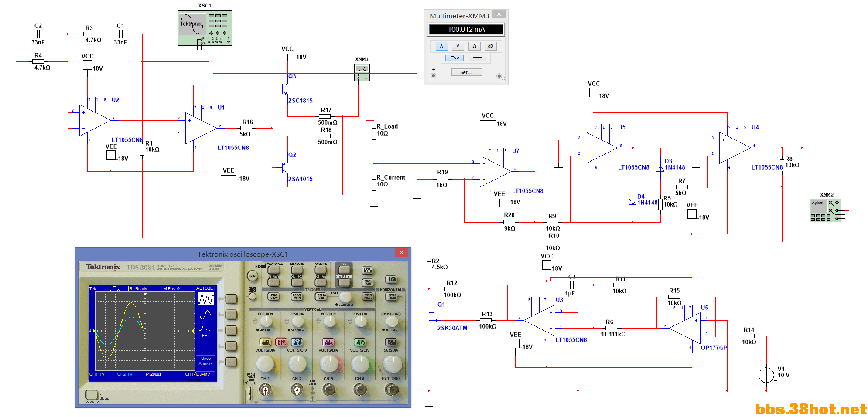Screen dimensions: 868x417
Task: Open the yellow CH 1 MENU button
Action: [x=265, y=342]
